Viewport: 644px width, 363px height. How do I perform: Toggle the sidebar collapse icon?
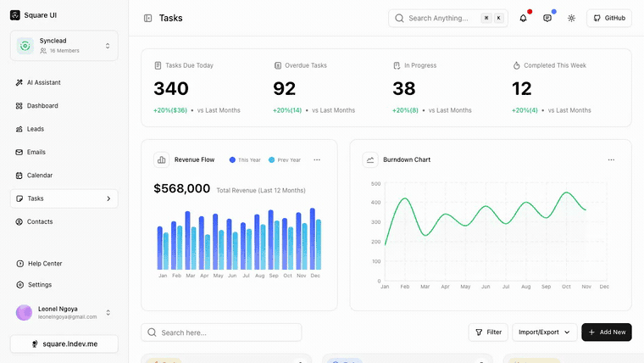point(147,18)
